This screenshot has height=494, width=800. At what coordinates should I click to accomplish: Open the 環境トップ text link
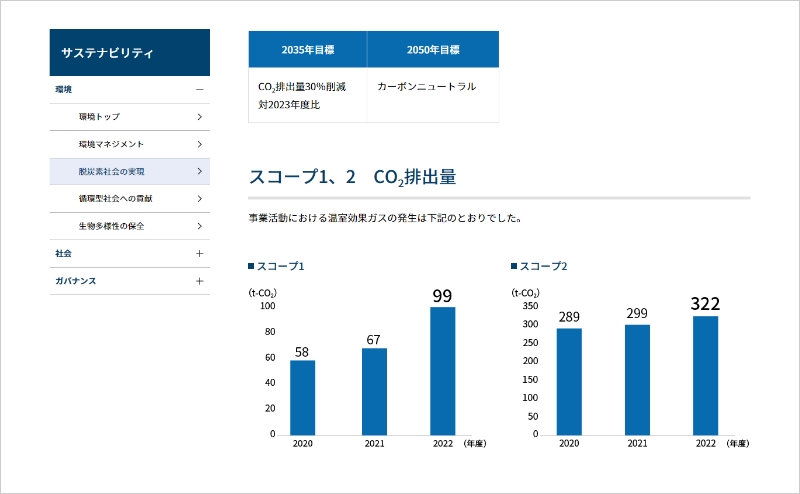click(x=99, y=117)
